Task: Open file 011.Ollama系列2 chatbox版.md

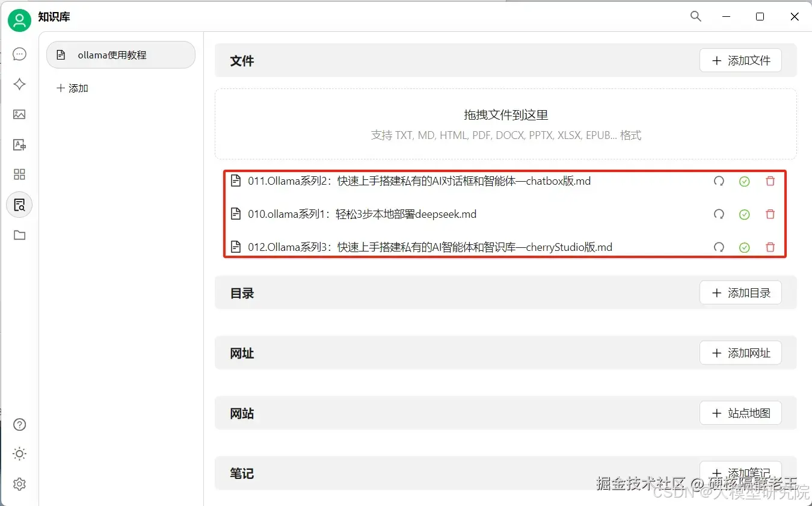Action: (419, 181)
